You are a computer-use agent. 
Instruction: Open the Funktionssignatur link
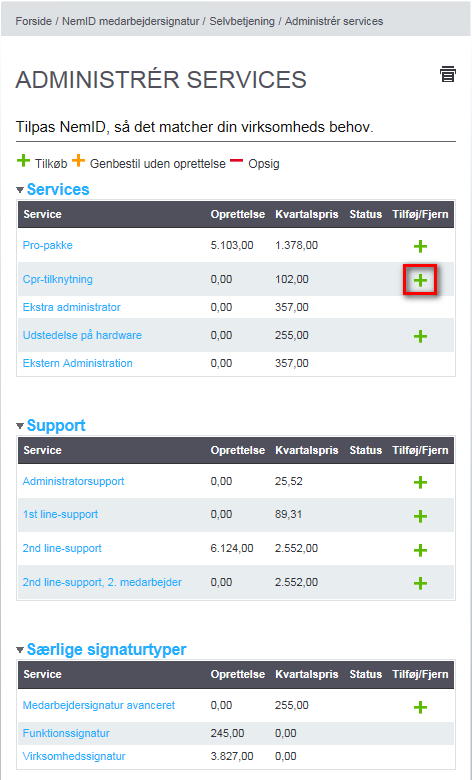pyautogui.click(x=66, y=733)
